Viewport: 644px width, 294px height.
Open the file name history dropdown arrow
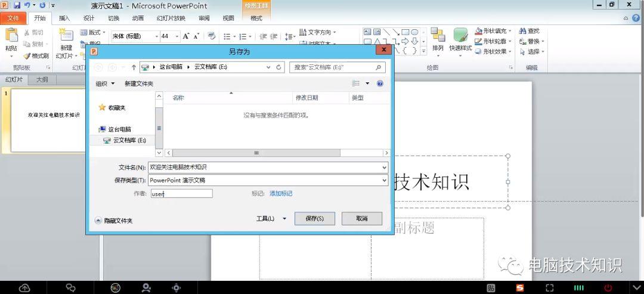(x=384, y=168)
